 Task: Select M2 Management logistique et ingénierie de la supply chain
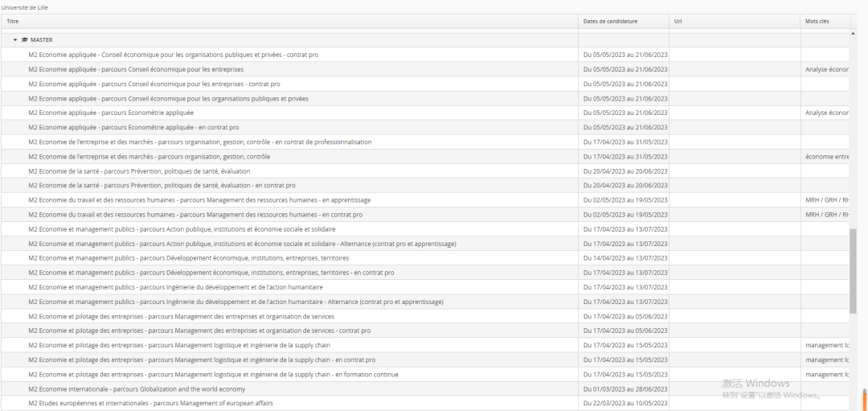[x=179, y=345]
